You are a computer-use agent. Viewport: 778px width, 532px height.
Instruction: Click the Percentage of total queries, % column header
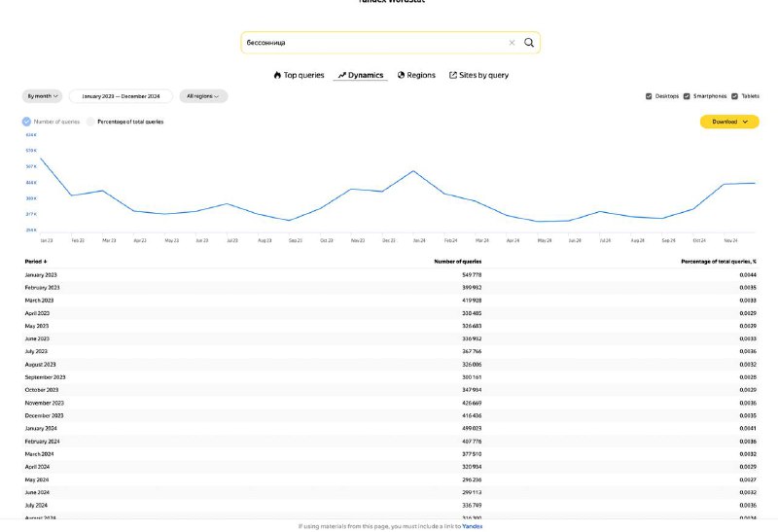[x=719, y=262]
